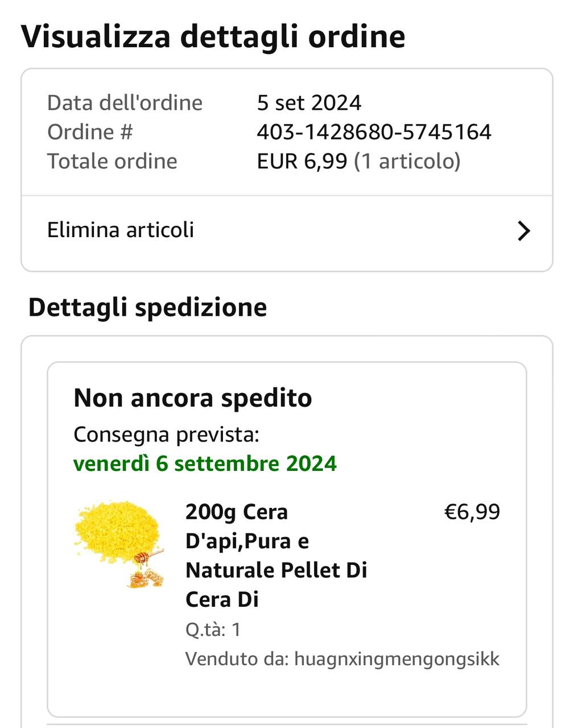
Task: Tap the order date 5 set 2024
Action: coord(309,103)
